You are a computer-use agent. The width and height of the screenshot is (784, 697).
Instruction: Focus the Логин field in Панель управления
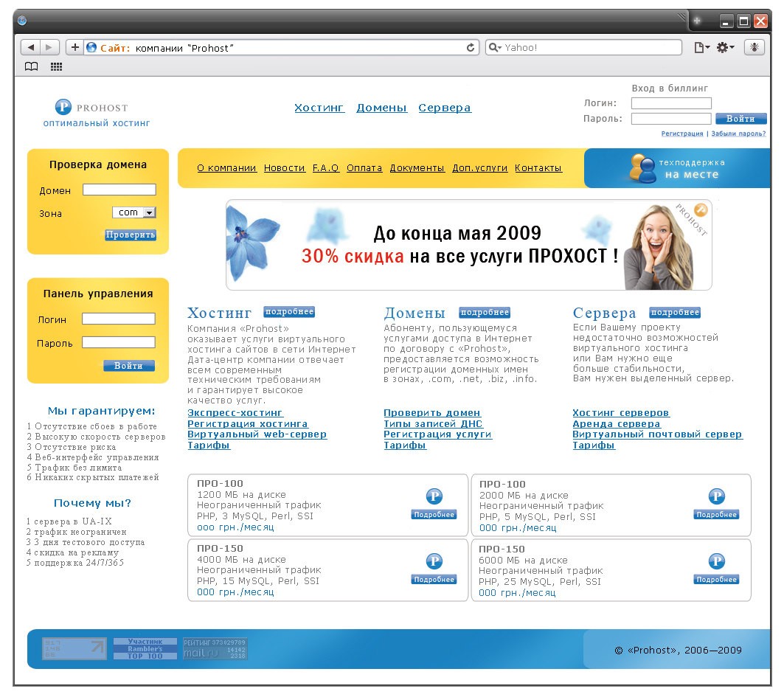coord(119,319)
